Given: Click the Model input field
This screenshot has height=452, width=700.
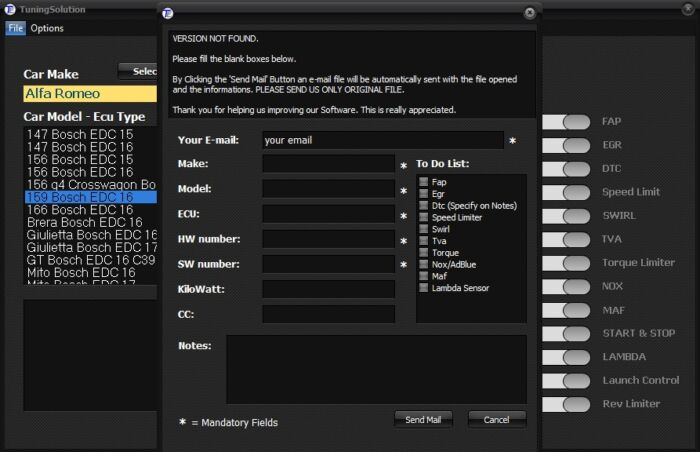Looking at the screenshot, I should [329, 188].
